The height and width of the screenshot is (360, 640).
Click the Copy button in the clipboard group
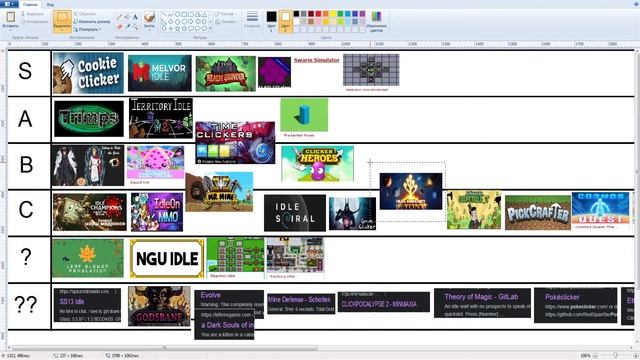[34, 22]
